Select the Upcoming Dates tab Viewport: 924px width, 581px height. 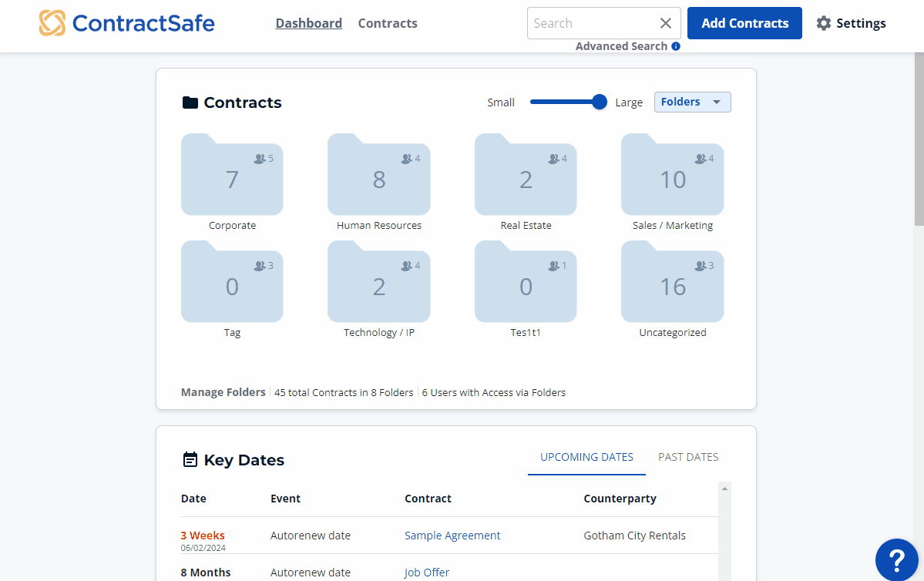586,457
